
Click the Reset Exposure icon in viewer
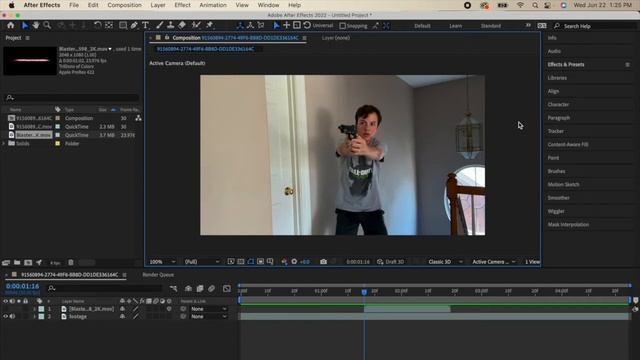294,262
